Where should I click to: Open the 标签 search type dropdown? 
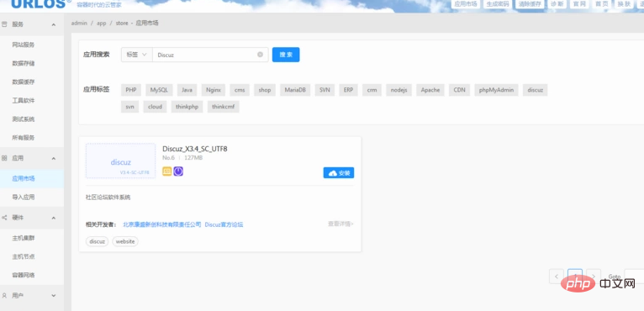[137, 55]
